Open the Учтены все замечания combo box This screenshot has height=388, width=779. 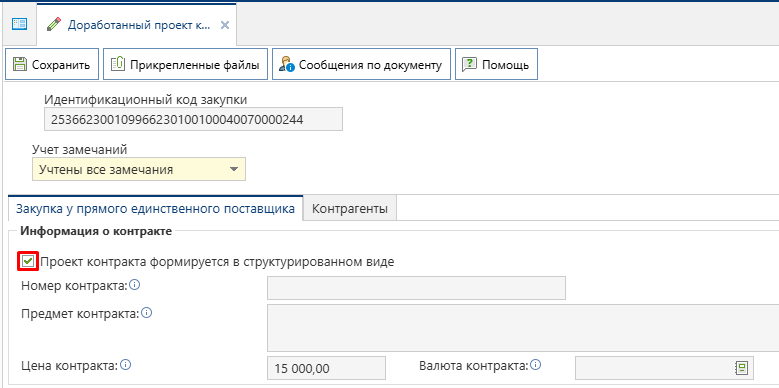[139, 169]
